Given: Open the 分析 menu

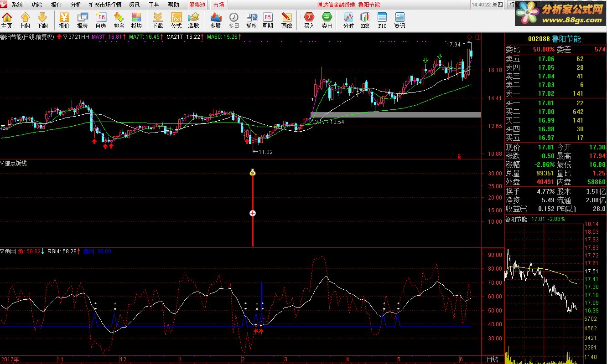Looking at the screenshot, I should (x=76, y=5).
